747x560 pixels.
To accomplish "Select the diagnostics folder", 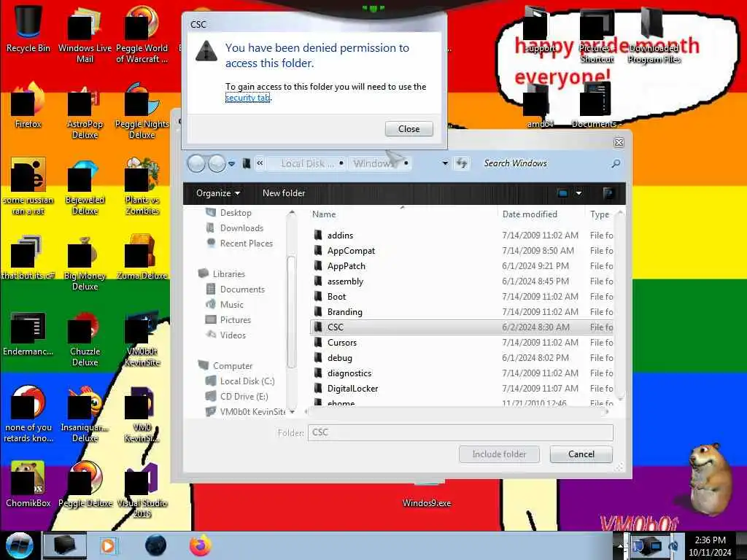I will pyautogui.click(x=462, y=373).
